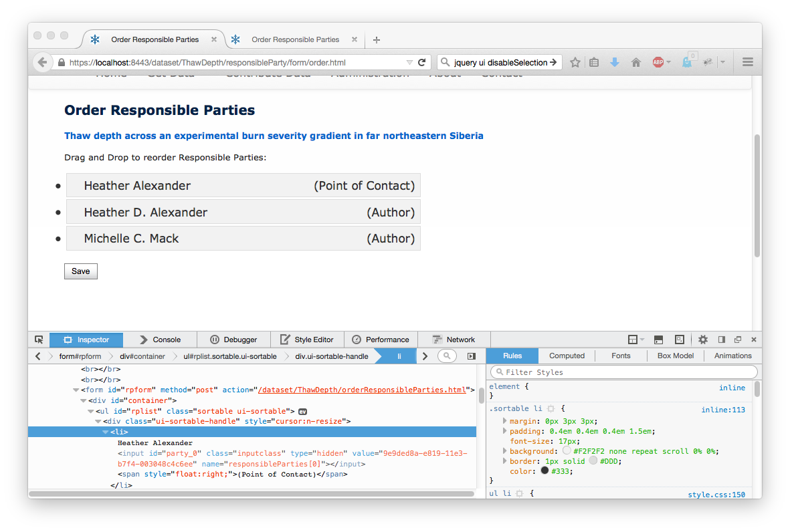Reload the page with the refresh icon
Screen dimensions: 790x532
tap(422, 62)
